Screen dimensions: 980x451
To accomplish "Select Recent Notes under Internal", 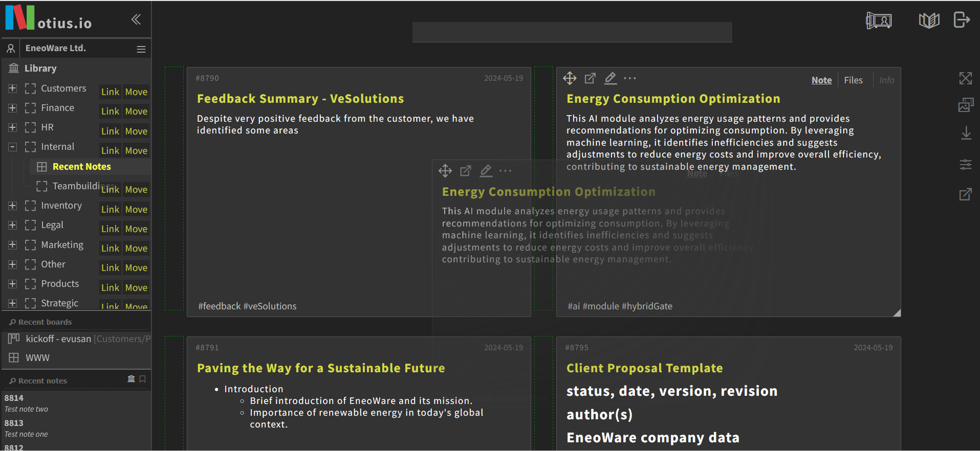I will pos(82,167).
